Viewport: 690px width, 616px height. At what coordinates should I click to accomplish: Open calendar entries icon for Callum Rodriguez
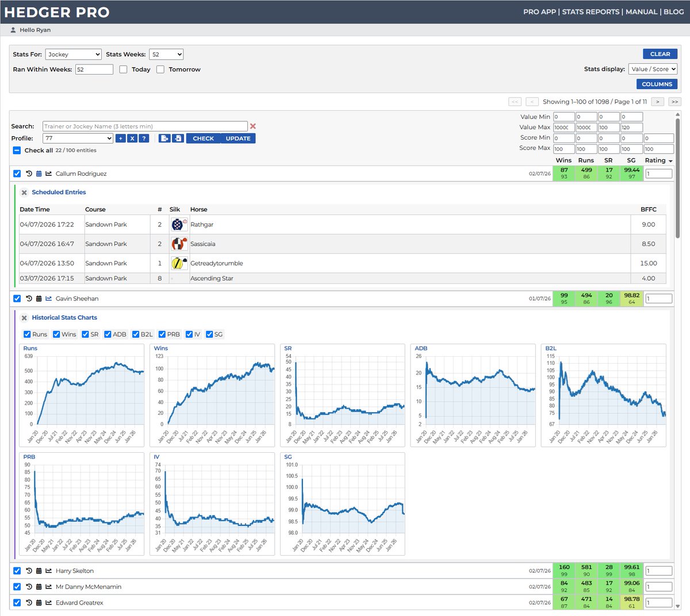39,174
